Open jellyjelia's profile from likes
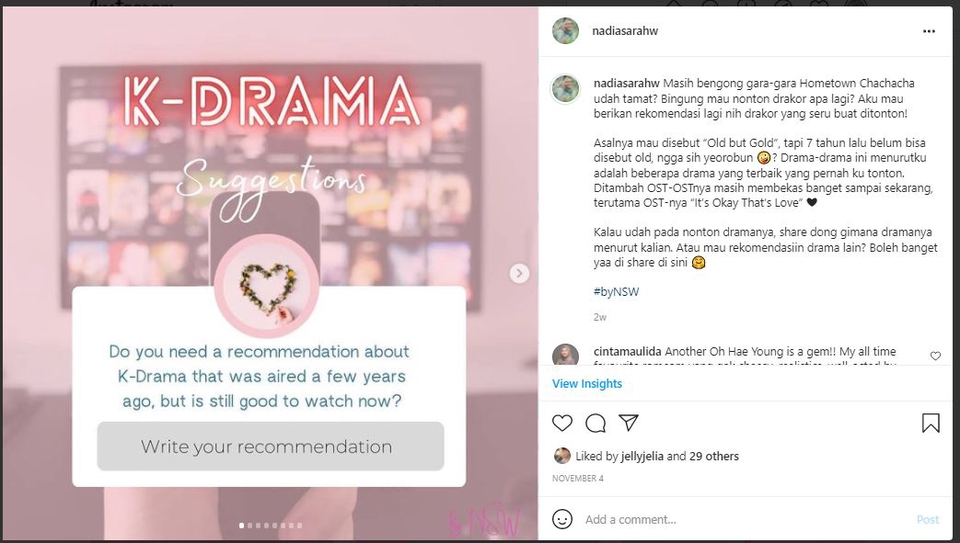 pos(642,456)
